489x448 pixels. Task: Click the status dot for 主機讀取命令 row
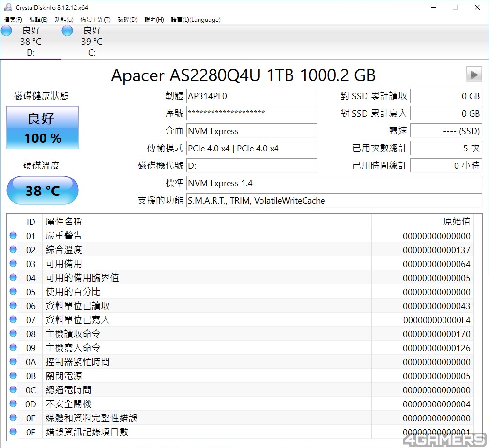13,333
